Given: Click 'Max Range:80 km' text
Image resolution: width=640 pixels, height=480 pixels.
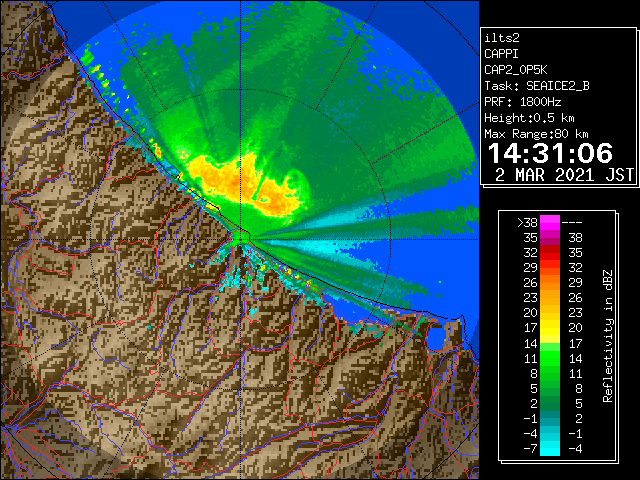Looking at the screenshot, I should tap(536, 134).
